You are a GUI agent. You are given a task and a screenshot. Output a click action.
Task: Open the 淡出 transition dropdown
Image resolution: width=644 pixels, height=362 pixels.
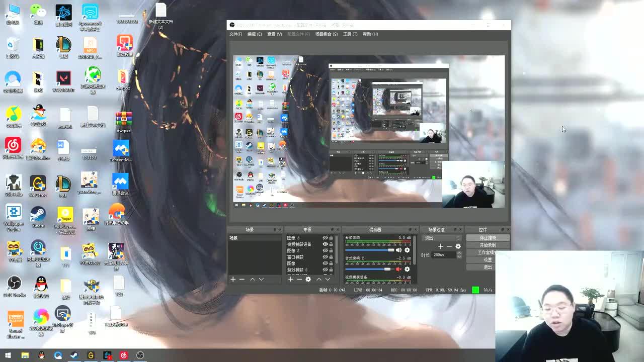[x=442, y=238]
